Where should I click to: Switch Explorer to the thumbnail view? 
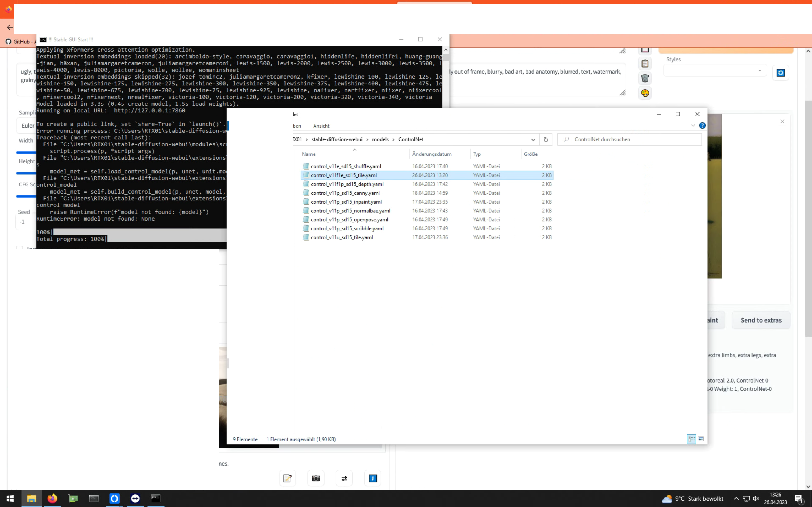click(701, 439)
